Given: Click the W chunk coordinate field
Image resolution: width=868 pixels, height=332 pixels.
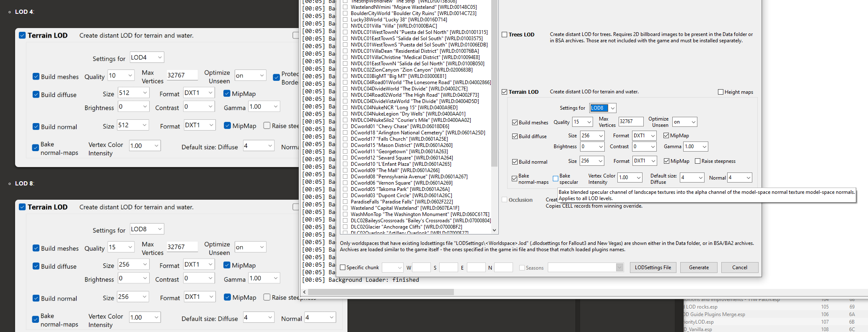Looking at the screenshot, I should 422,268.
